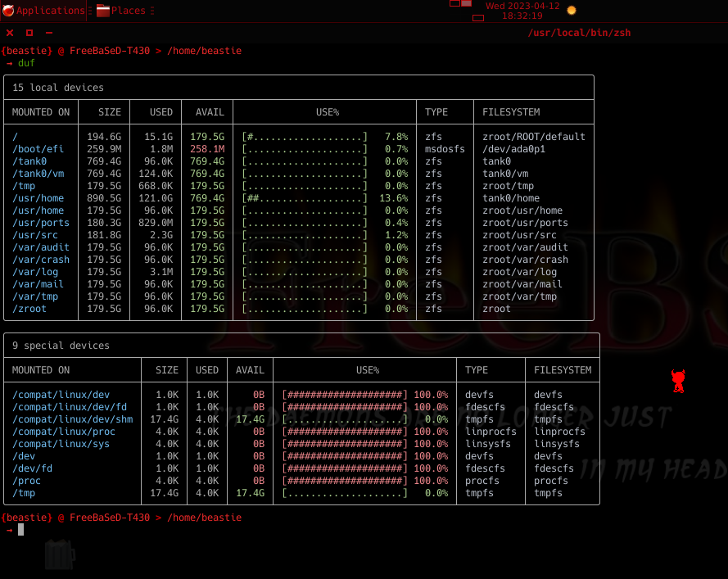The image size is (728, 579).
Task: Close the terminal with the X button
Action: (10, 33)
